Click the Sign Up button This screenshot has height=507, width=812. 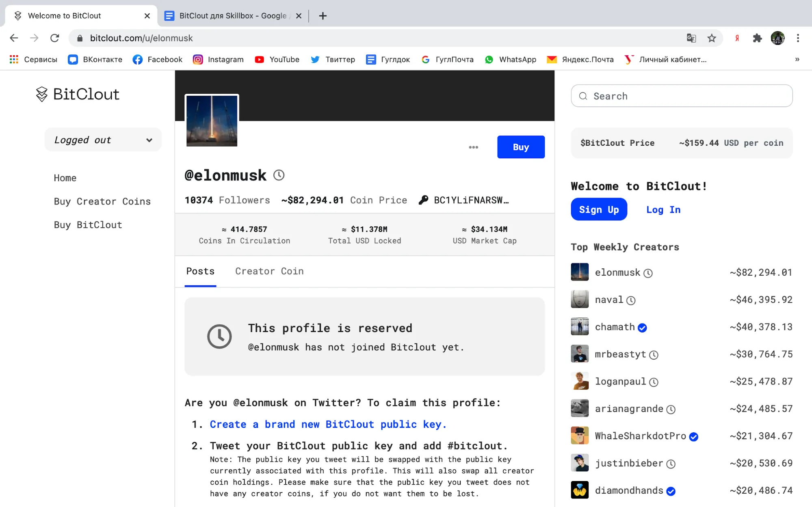point(599,209)
